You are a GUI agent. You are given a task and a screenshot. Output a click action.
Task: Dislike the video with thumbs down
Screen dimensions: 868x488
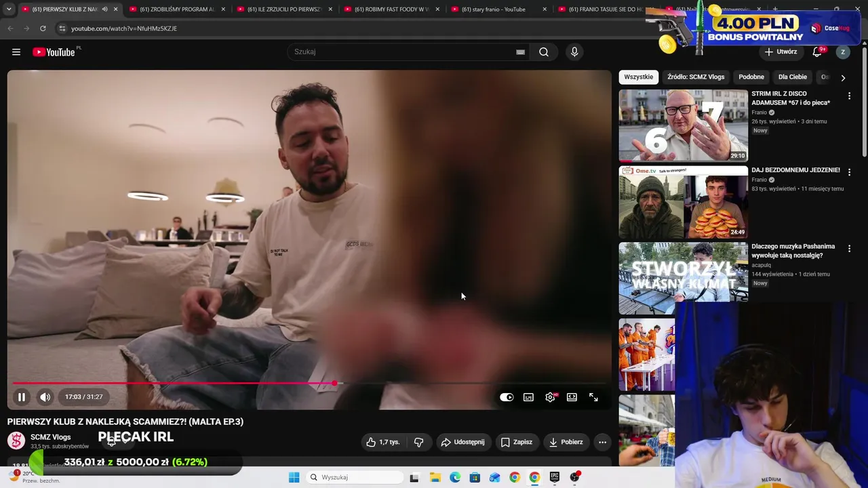418,442
